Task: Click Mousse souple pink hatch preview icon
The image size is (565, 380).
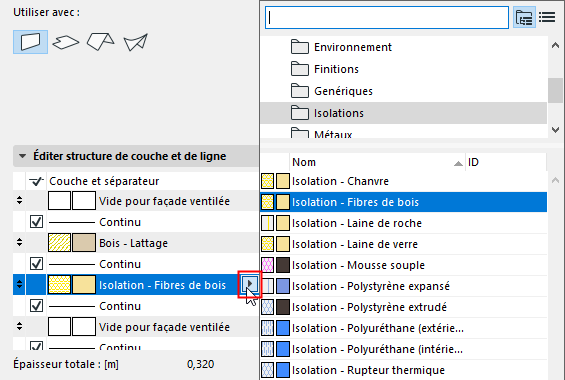Action: pyautogui.click(x=267, y=265)
